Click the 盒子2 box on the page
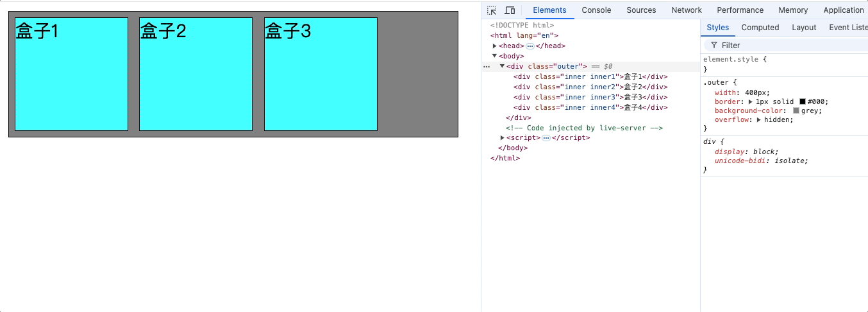Screen dimensions: 868x312 pyautogui.click(x=196, y=74)
